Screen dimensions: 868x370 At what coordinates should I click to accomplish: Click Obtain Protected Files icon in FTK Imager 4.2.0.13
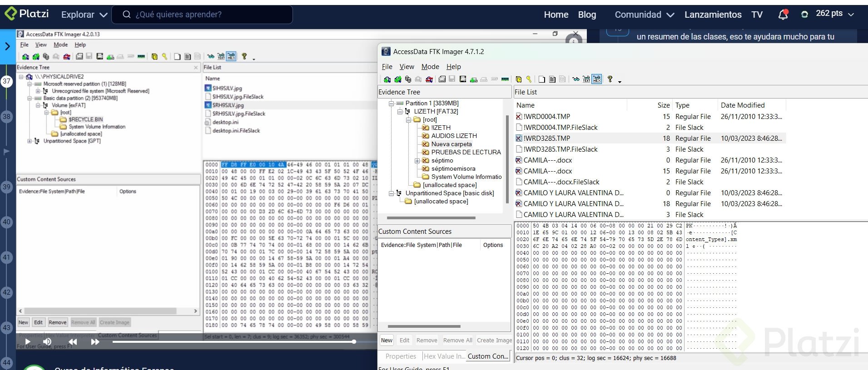154,56
